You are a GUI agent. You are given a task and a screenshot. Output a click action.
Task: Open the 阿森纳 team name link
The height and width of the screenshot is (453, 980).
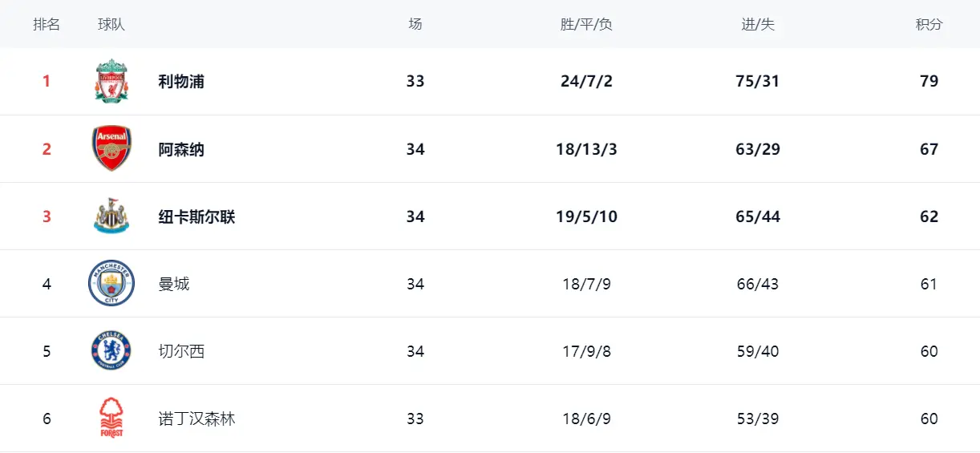pyautogui.click(x=181, y=149)
